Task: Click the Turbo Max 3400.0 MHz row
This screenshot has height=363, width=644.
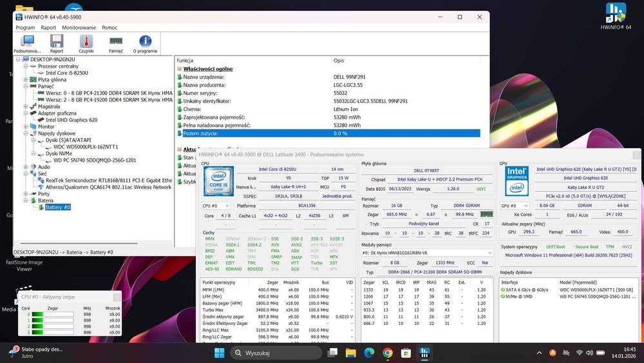Action: tap(278, 310)
